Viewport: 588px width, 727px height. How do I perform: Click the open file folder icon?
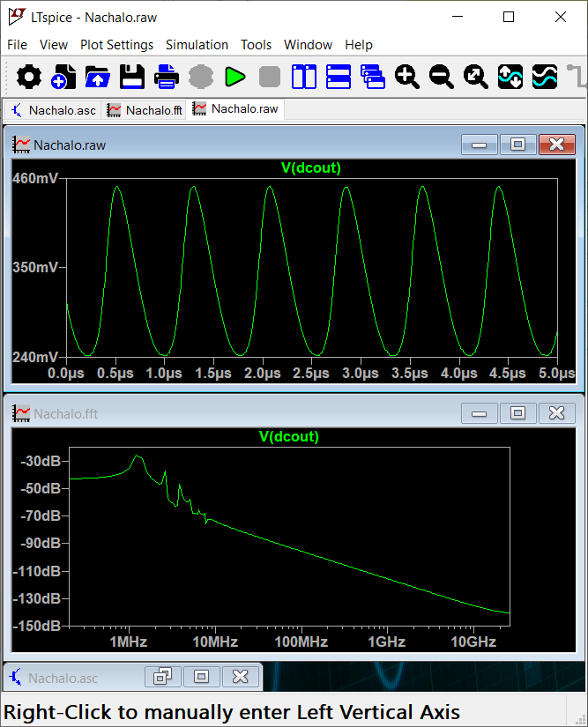coord(97,77)
